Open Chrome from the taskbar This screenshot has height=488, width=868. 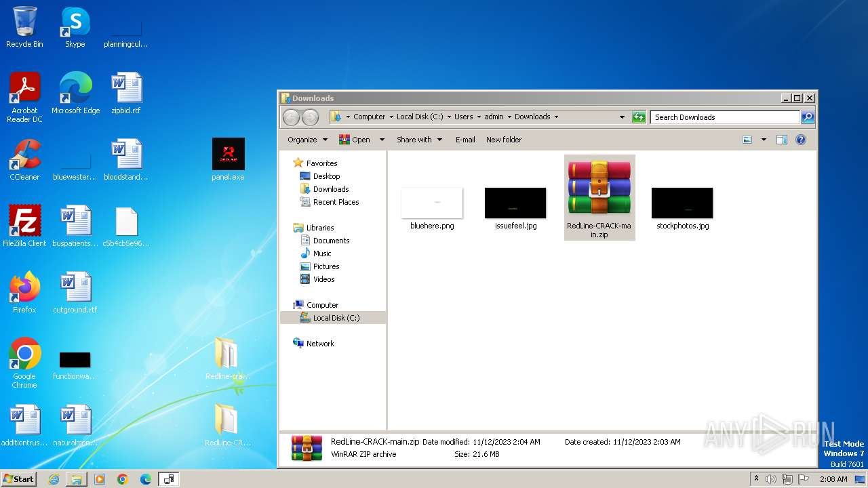(x=123, y=479)
